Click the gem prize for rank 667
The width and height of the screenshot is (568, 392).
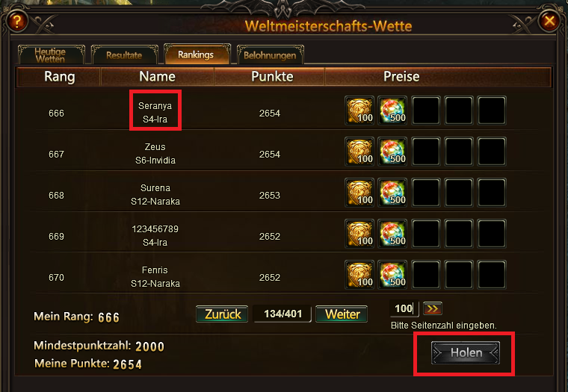pos(392,152)
